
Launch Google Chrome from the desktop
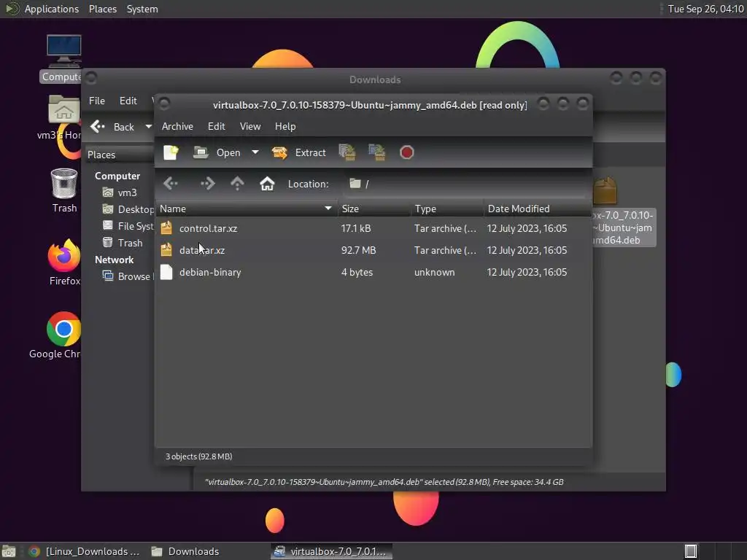coord(63,335)
